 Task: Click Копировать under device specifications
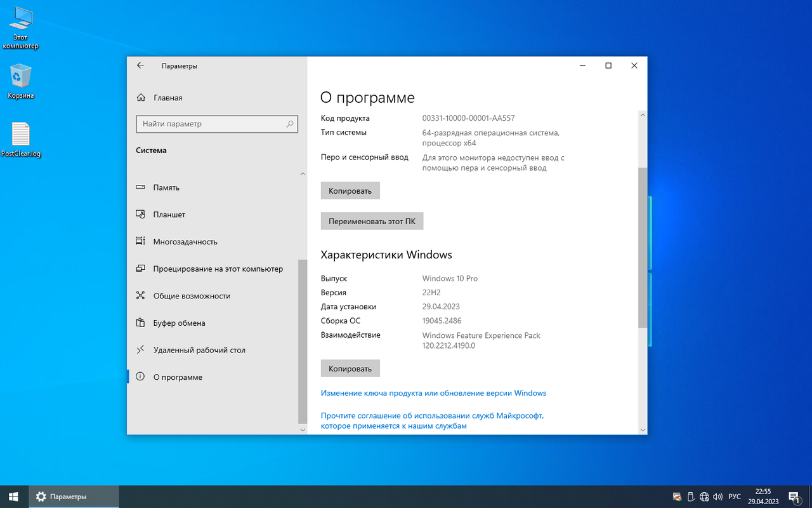click(x=350, y=190)
